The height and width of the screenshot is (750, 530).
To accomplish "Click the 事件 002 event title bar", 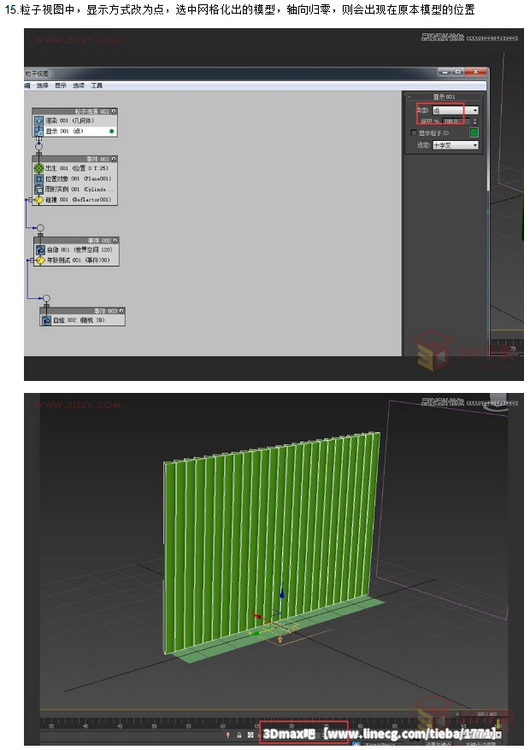I will [x=76, y=240].
